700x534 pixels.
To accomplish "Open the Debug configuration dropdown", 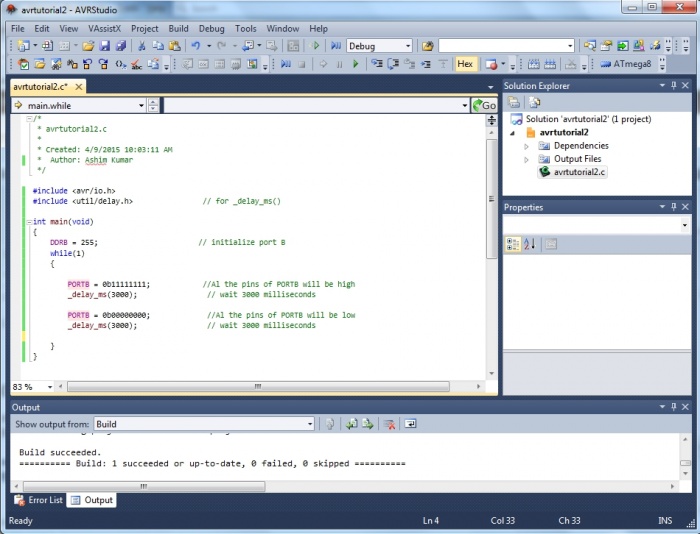I will click(407, 46).
